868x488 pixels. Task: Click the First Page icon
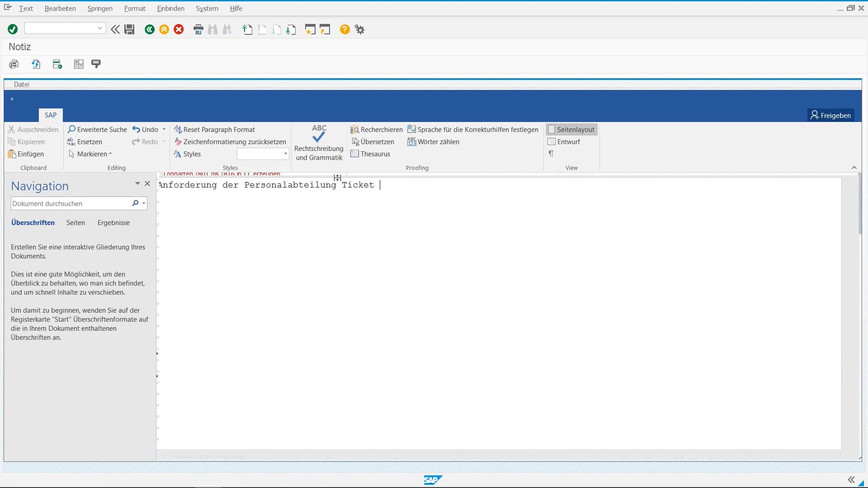[247, 29]
